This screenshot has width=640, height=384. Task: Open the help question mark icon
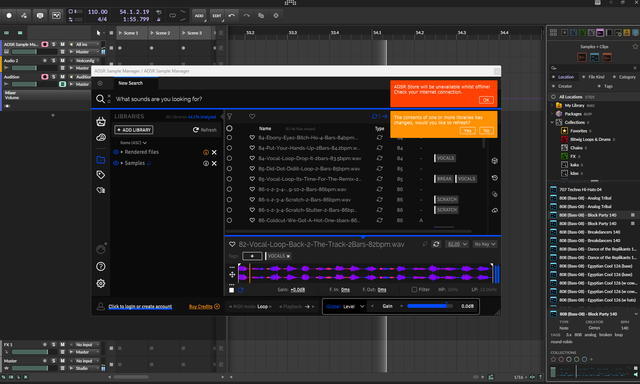pyautogui.click(x=101, y=266)
